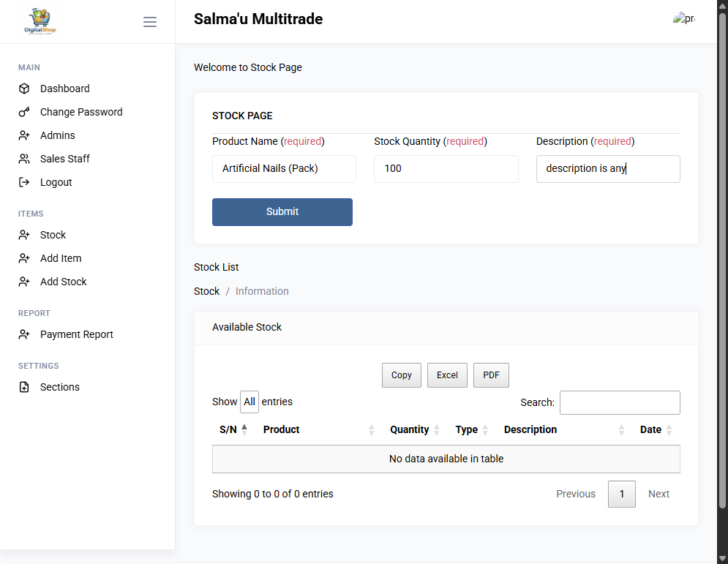This screenshot has height=564, width=728.
Task: Click the Product Name field
Action: 284,169
